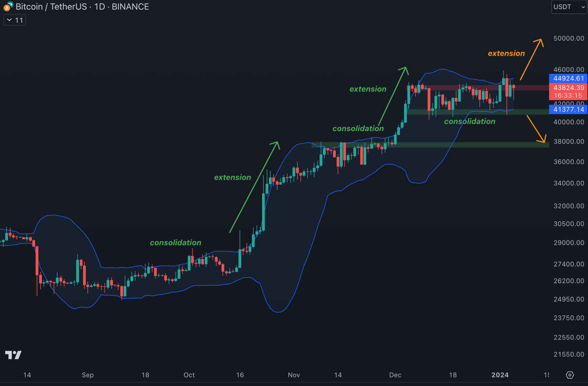
Task: Click the Nov label on time axis
Action: click(294, 375)
